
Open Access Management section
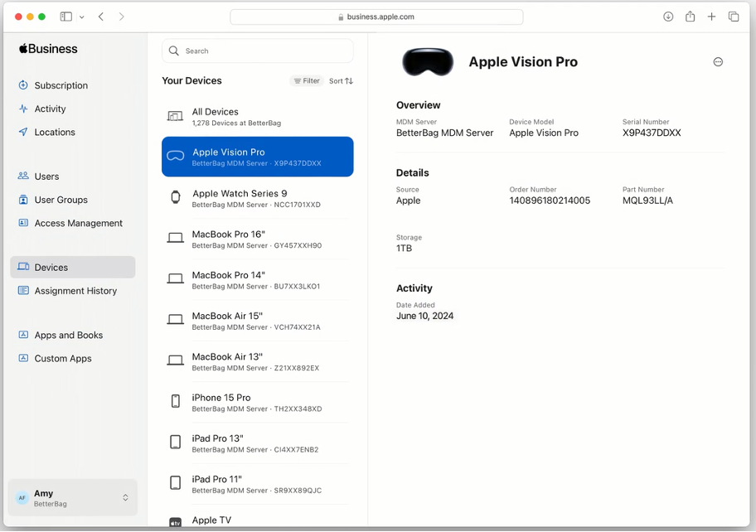tap(78, 223)
